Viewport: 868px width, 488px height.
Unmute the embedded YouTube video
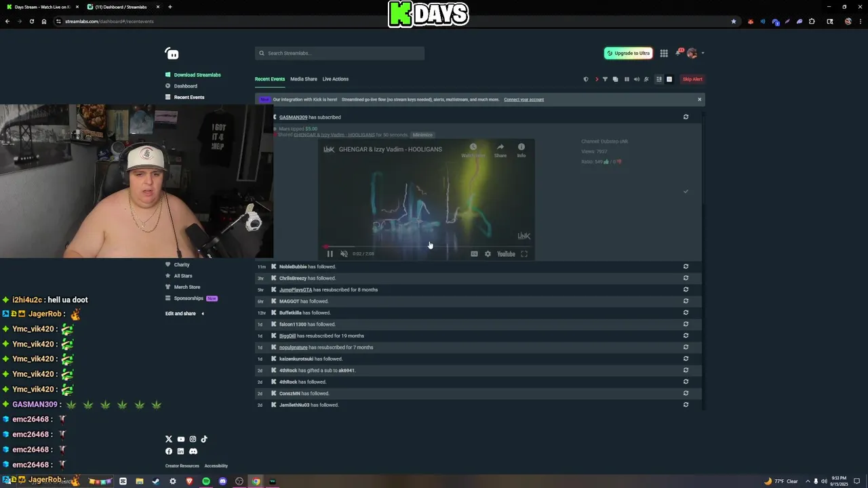pyautogui.click(x=344, y=254)
